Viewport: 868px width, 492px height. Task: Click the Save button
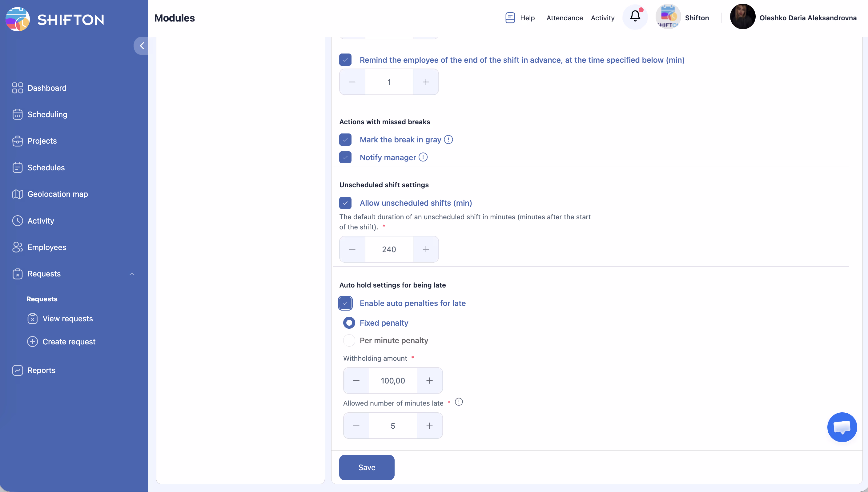tap(367, 467)
